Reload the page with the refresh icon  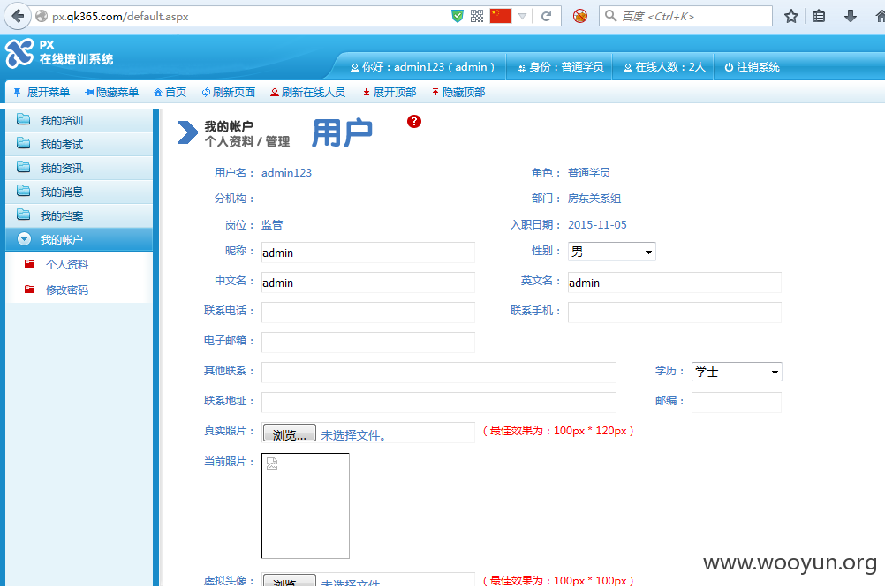[546, 17]
